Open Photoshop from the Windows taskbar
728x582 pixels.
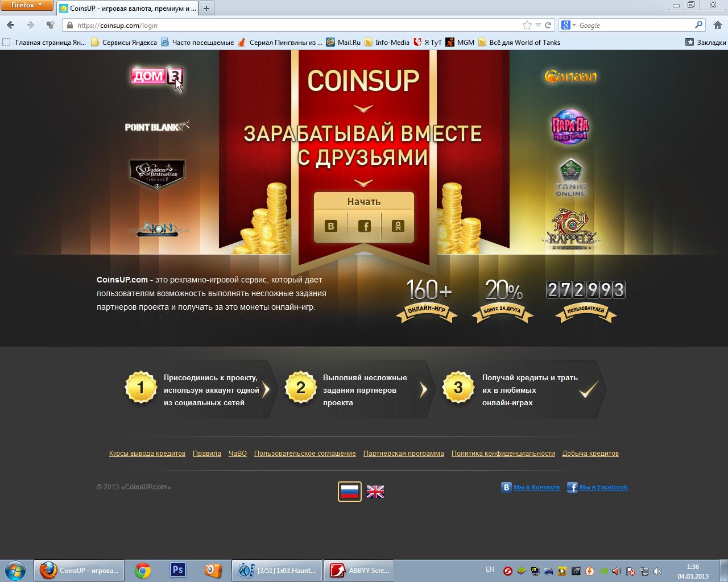[x=178, y=570]
